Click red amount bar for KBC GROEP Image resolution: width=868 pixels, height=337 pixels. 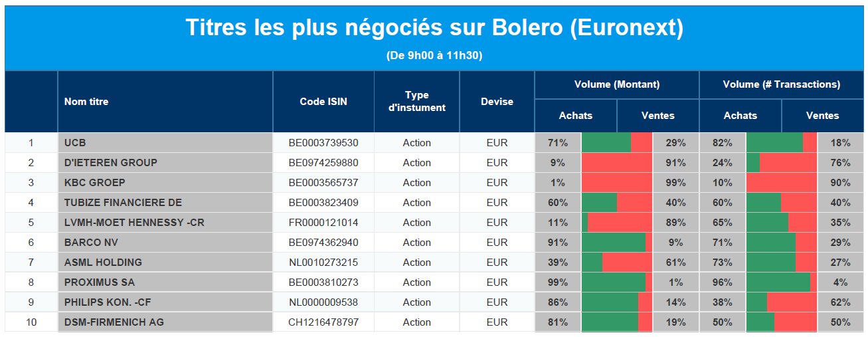[617, 183]
